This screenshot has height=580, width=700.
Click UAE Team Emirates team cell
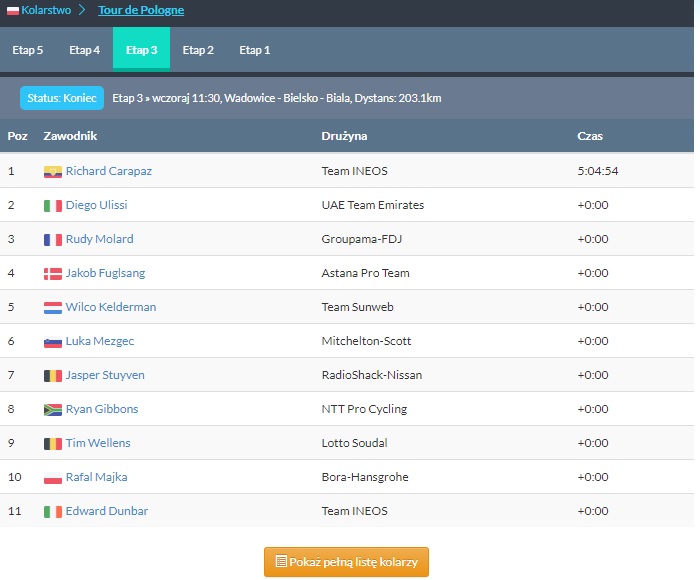pos(373,205)
